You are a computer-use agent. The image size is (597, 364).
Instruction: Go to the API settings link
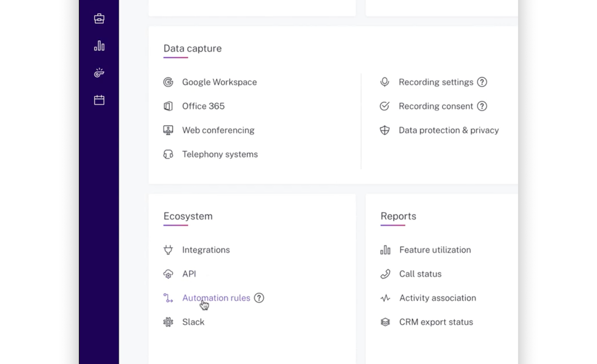point(189,274)
